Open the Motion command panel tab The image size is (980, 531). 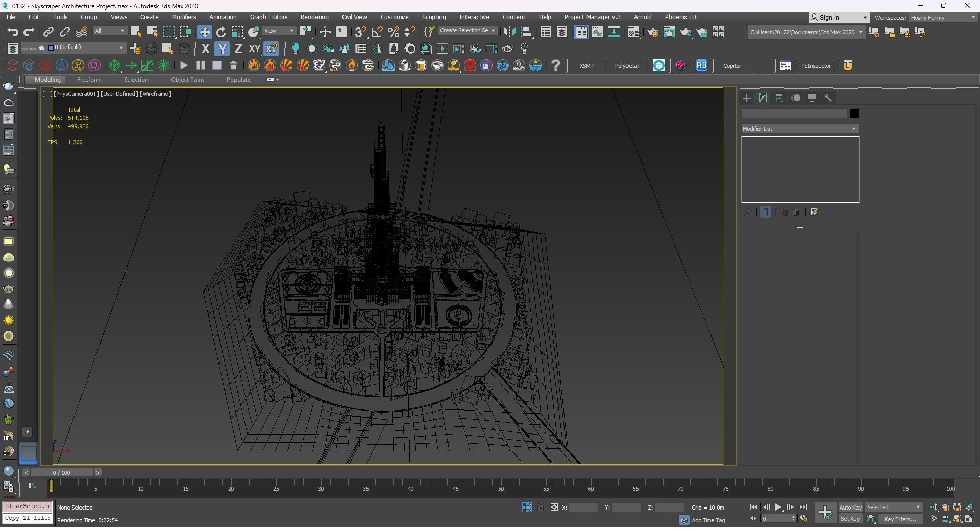pos(796,98)
